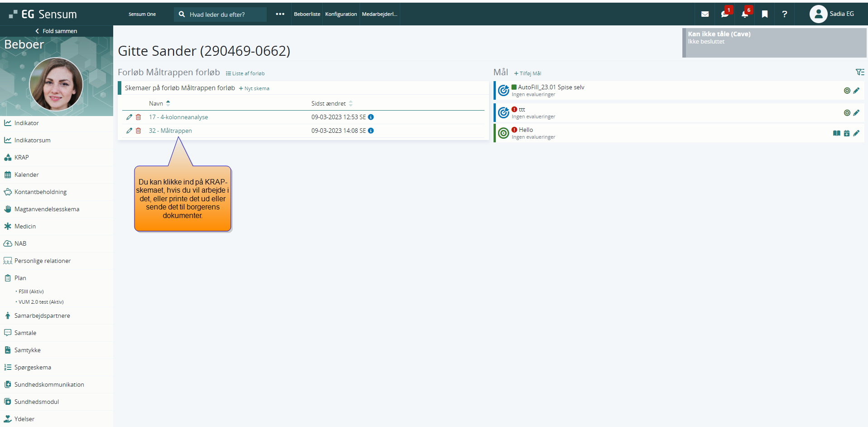Click the bookmark icon in top bar

(765, 14)
